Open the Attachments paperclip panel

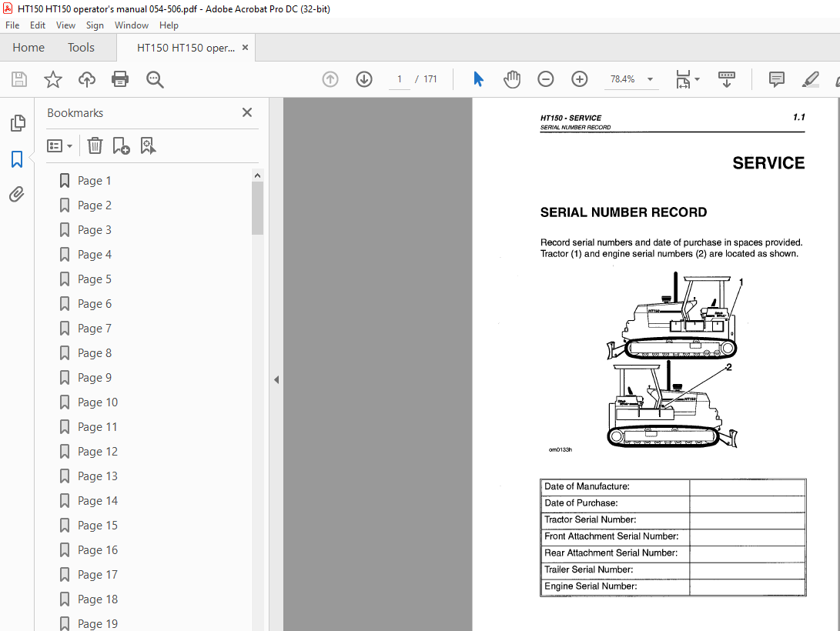point(17,194)
